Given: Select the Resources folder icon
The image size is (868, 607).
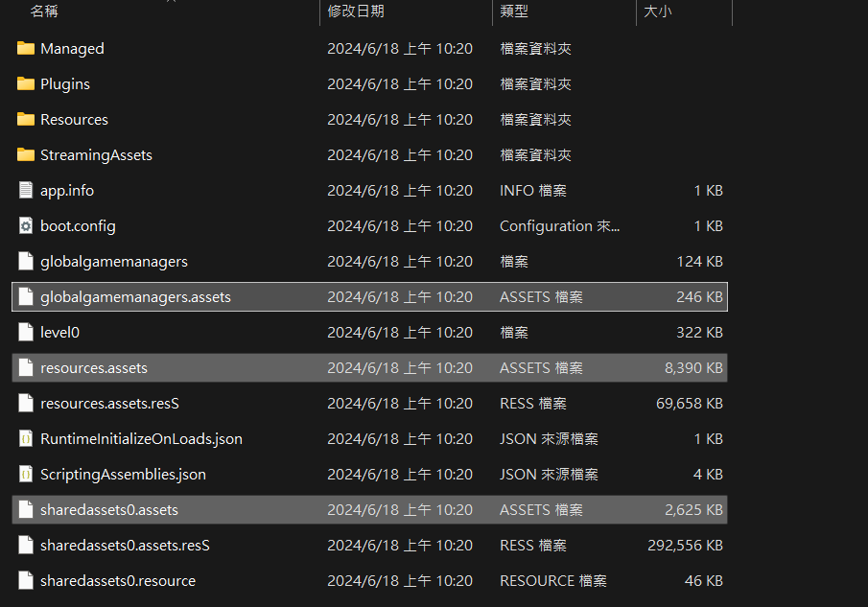Looking at the screenshot, I should coord(26,119).
